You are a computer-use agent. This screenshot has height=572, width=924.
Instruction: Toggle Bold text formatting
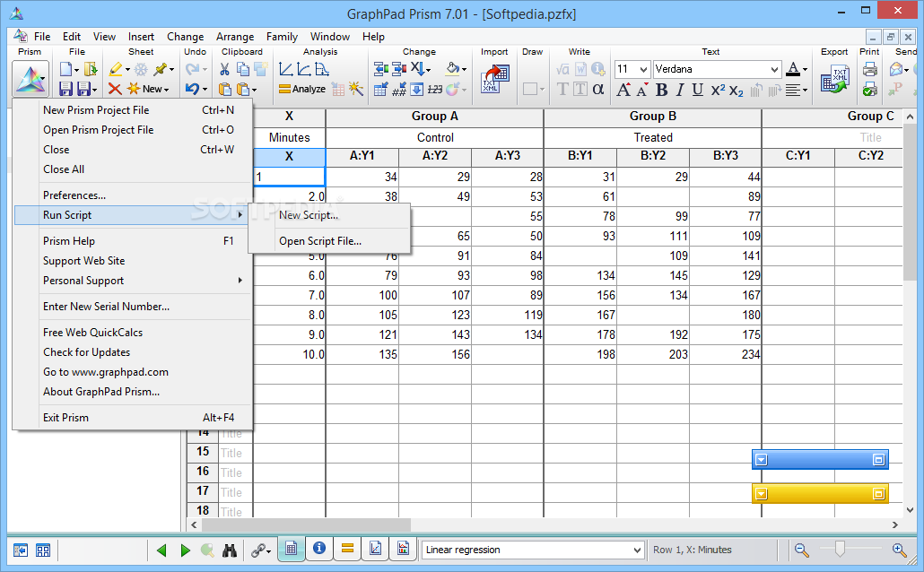tap(661, 90)
